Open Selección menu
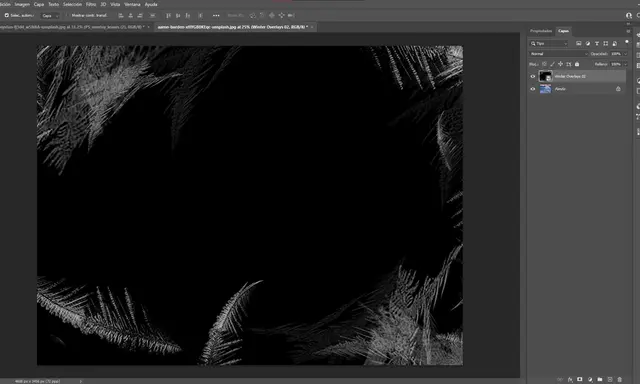This screenshot has height=384, width=640. pos(72,4)
